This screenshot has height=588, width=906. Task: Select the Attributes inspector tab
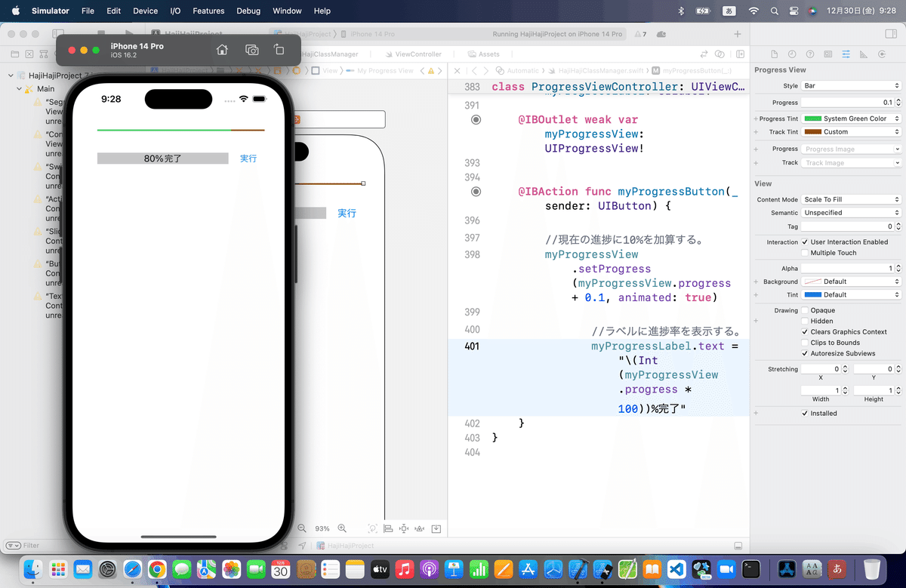coord(846,54)
